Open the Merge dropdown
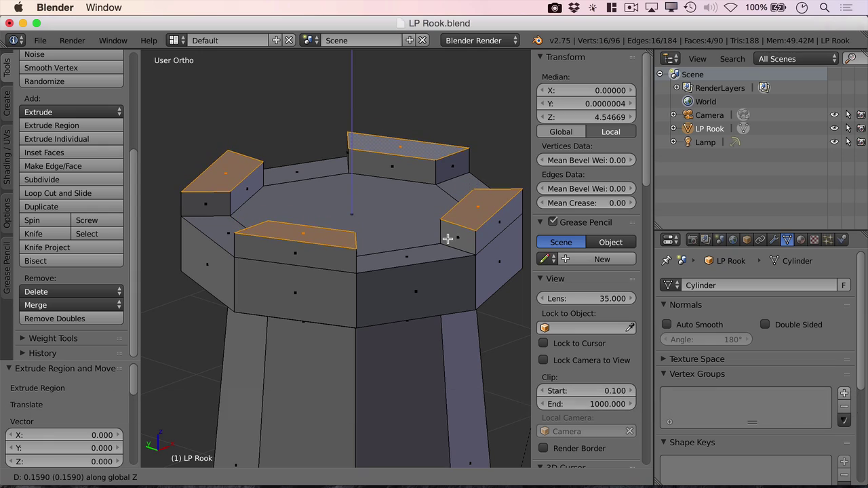Viewport: 868px width, 488px height. coord(71,305)
